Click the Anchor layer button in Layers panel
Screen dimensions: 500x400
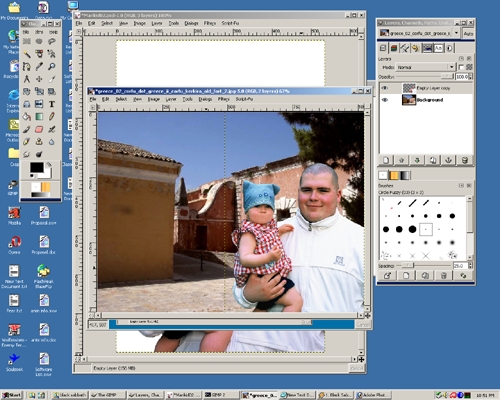(449, 160)
